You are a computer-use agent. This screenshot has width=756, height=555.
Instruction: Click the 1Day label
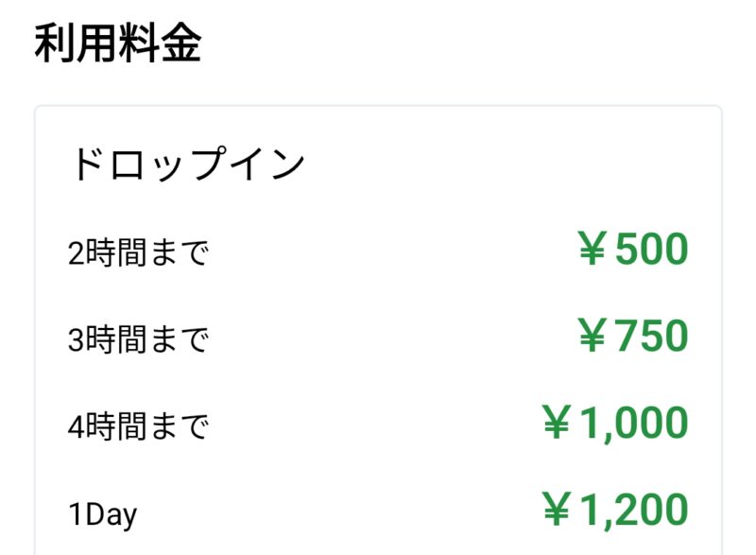pos(102,514)
